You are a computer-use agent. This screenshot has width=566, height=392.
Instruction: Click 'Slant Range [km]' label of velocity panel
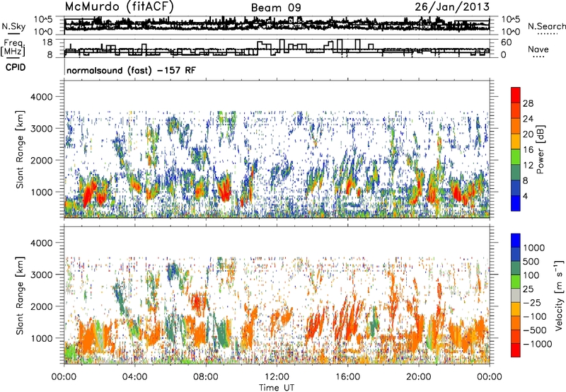pos(20,295)
